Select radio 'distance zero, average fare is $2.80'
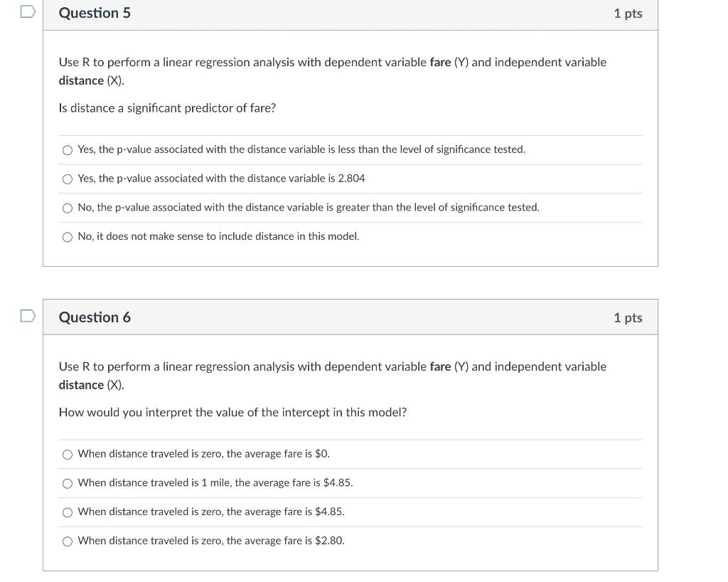This screenshot has width=728, height=582. coord(68,541)
